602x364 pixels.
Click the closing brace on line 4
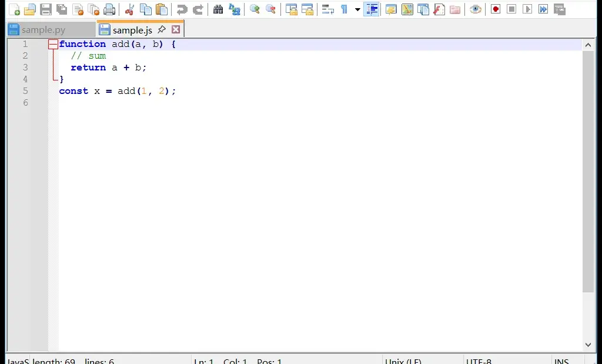[x=61, y=79]
